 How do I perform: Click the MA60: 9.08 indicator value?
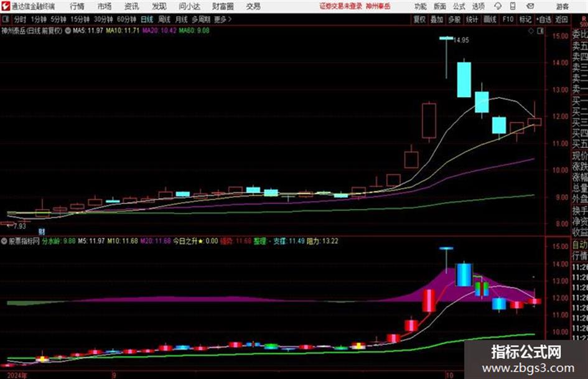coord(194,30)
